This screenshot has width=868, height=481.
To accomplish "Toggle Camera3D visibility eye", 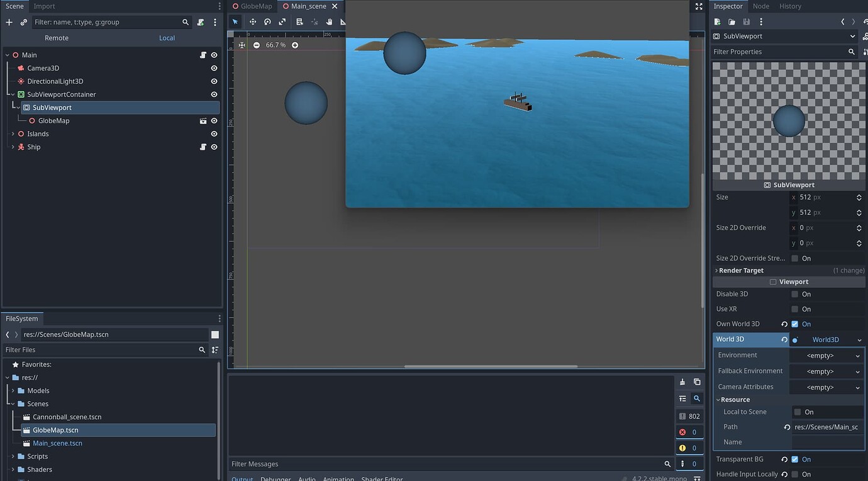I will pyautogui.click(x=214, y=68).
